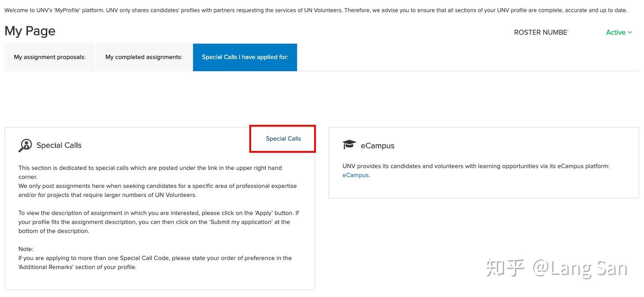Click the paragraph mentioning the 'Apply' button

pos(158,222)
